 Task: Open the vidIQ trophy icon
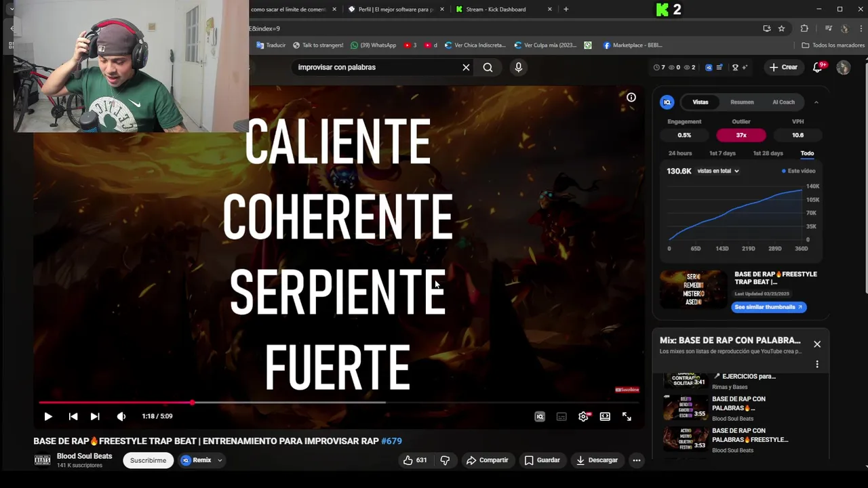pyautogui.click(x=735, y=68)
